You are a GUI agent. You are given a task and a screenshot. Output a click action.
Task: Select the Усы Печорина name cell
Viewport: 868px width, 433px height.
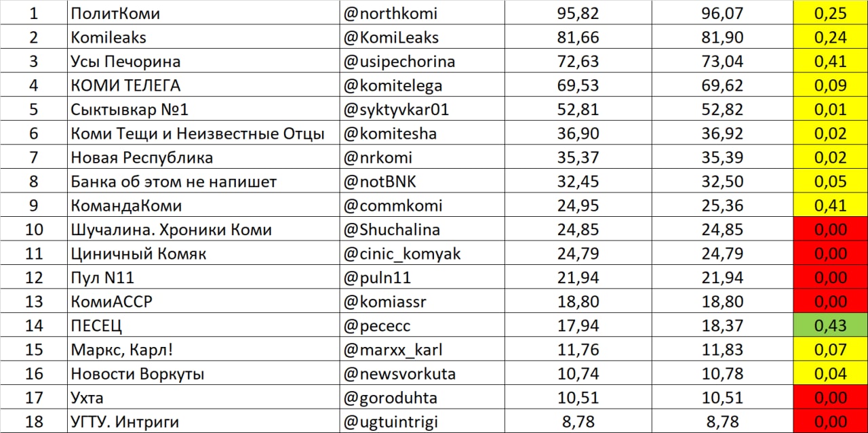tap(203, 62)
